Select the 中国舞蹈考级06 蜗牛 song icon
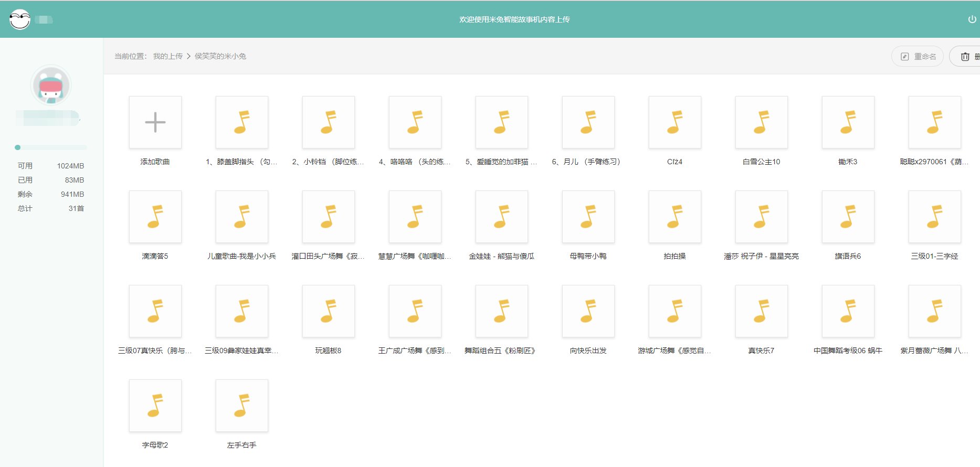The height and width of the screenshot is (467, 980). pyautogui.click(x=848, y=311)
